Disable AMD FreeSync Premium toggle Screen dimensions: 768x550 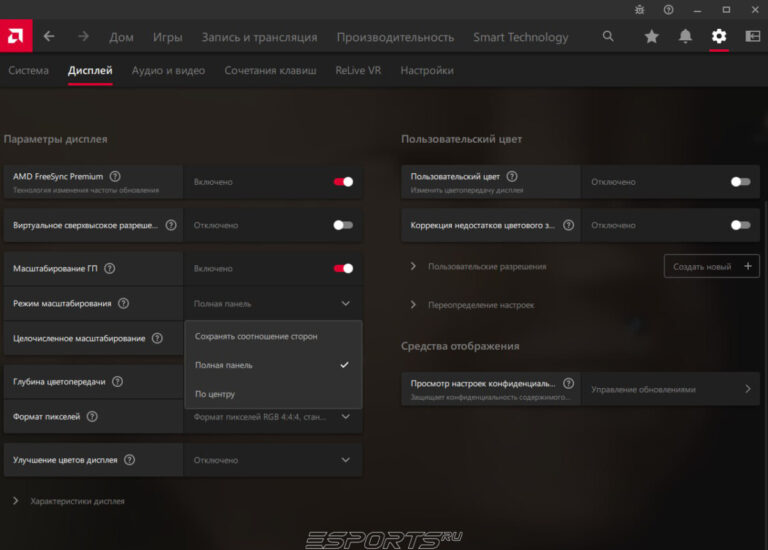(x=343, y=182)
